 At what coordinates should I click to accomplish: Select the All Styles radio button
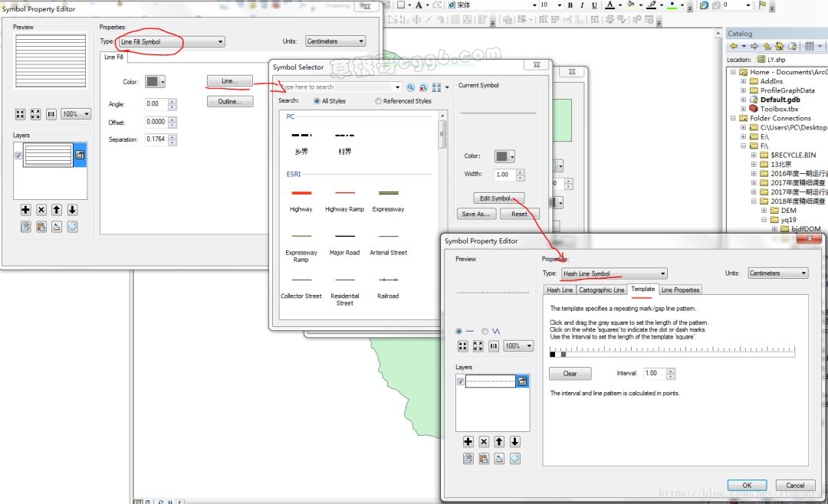tap(317, 101)
